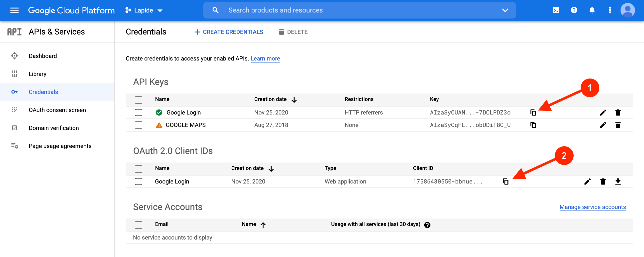
Task: Follow the Learn more link
Action: tap(265, 58)
